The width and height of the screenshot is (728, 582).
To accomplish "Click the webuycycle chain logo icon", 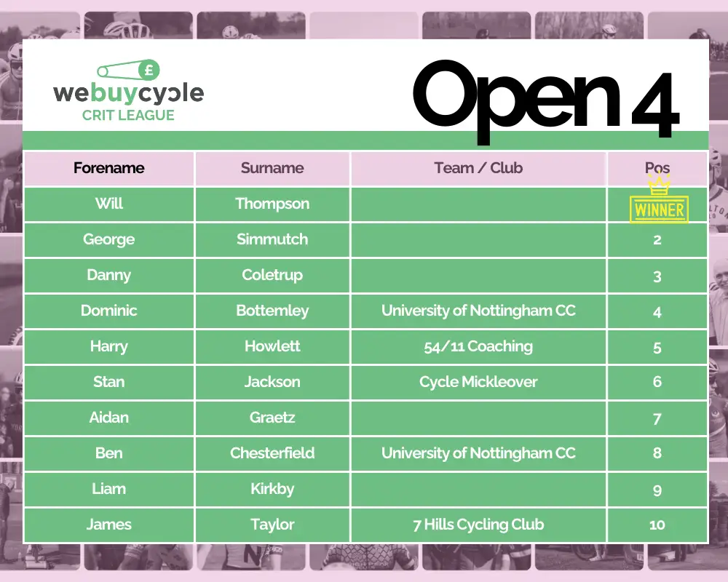I will click(x=129, y=71).
